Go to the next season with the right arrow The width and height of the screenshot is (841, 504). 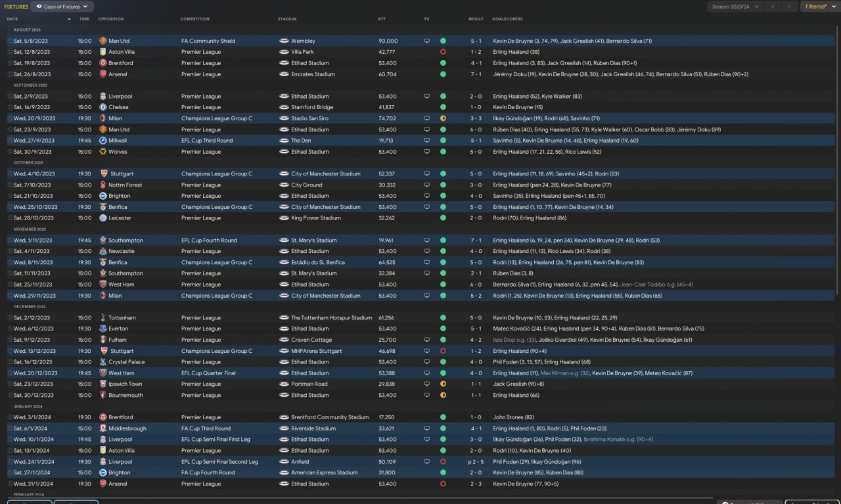pyautogui.click(x=789, y=7)
